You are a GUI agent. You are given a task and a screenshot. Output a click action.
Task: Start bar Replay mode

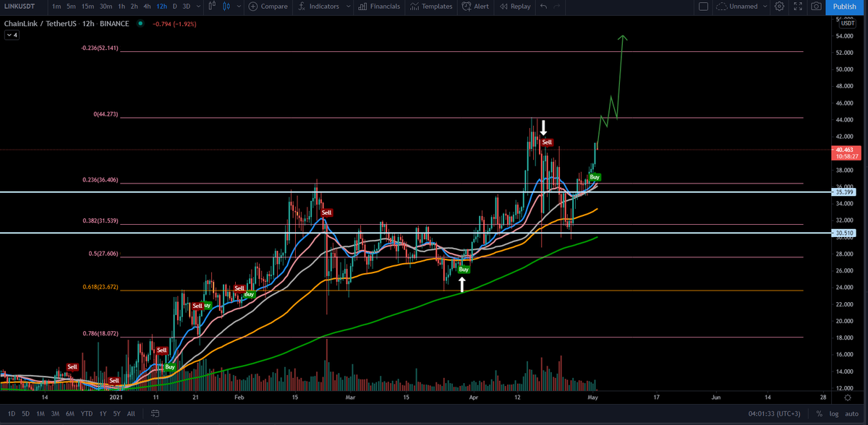tap(515, 7)
